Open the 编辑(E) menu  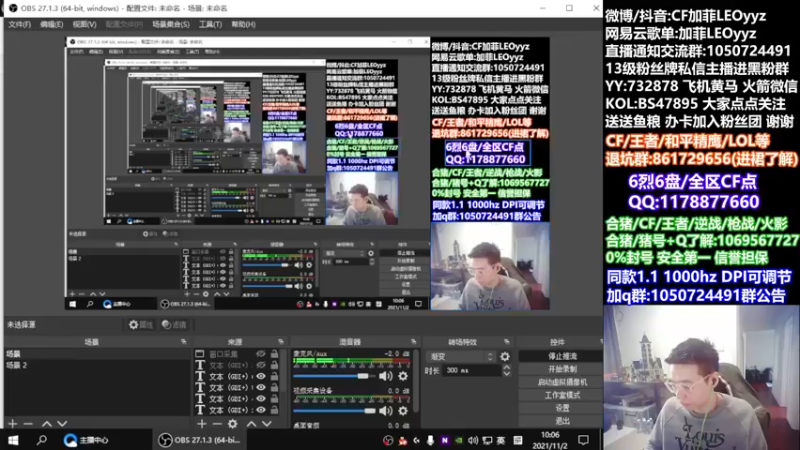52,24
